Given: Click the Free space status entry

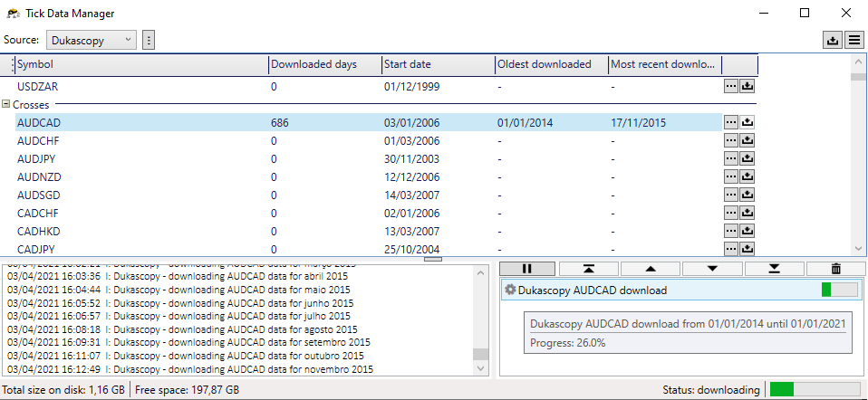Looking at the screenshot, I should pyautogui.click(x=188, y=389).
